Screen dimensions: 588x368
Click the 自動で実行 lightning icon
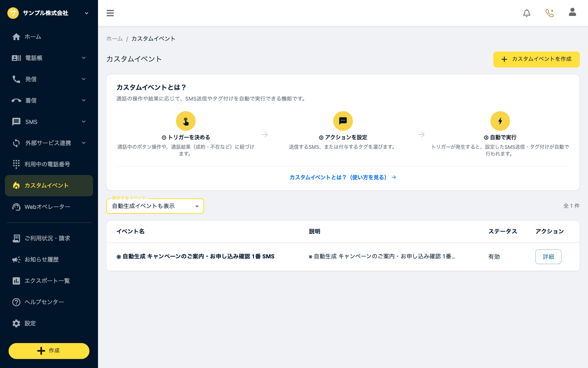coord(500,121)
